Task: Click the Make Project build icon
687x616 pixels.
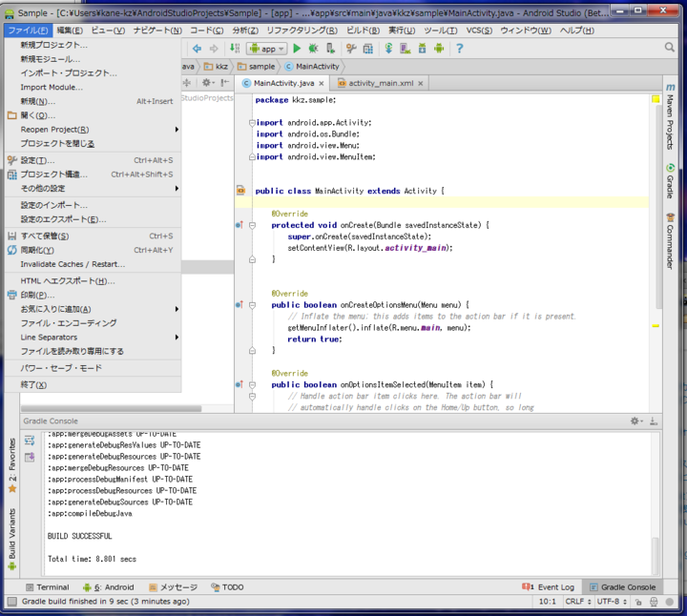Action: click(x=235, y=49)
